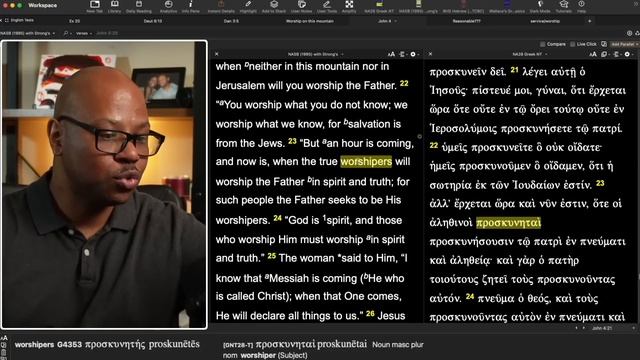Switch to the Reasonable??? tab
The image size is (640, 360).
pos(467,21)
